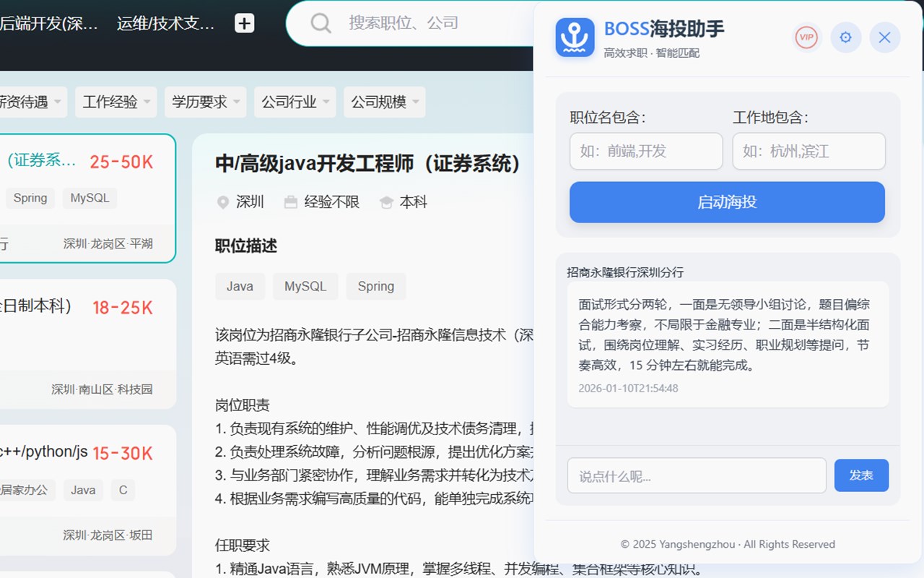The image size is (924, 578).
Task: Click the MySQL tag in the 25-50K card
Action: pyautogui.click(x=90, y=198)
